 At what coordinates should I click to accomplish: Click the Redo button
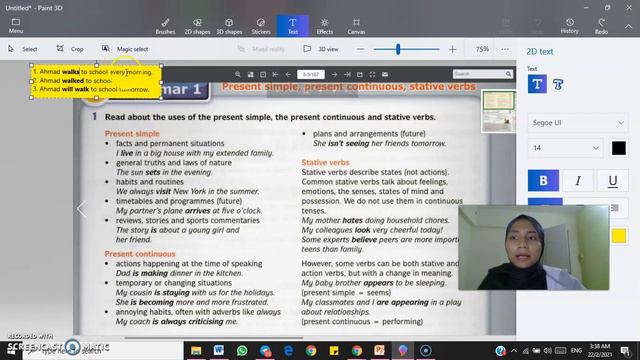coord(601,26)
